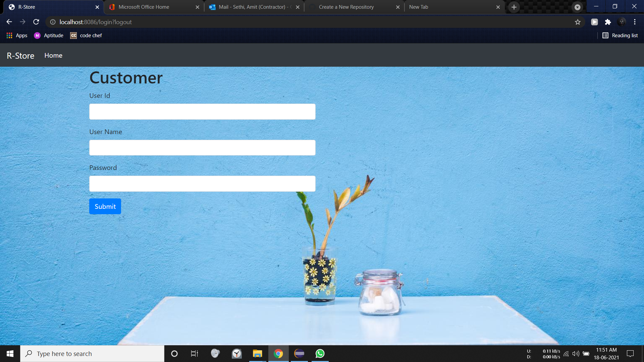This screenshot has height=362, width=644.
Task: Open File Explorer from taskbar
Action: tap(257, 354)
